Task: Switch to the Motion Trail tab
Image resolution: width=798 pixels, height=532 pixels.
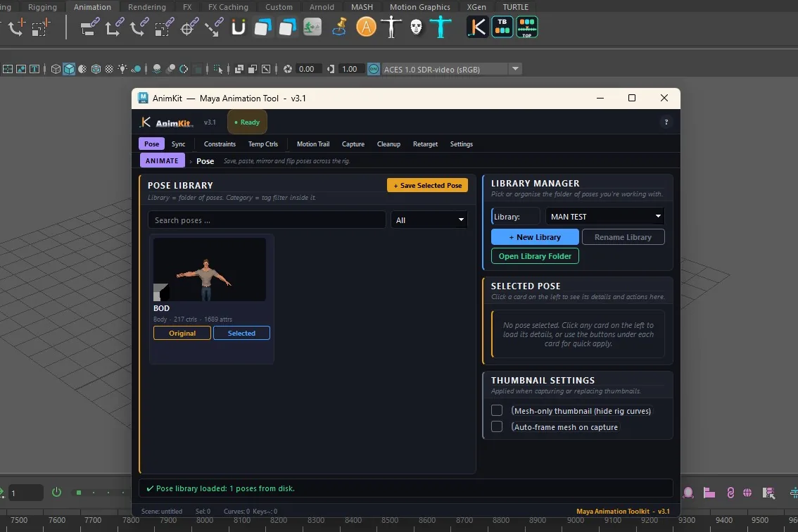Action: click(x=313, y=144)
